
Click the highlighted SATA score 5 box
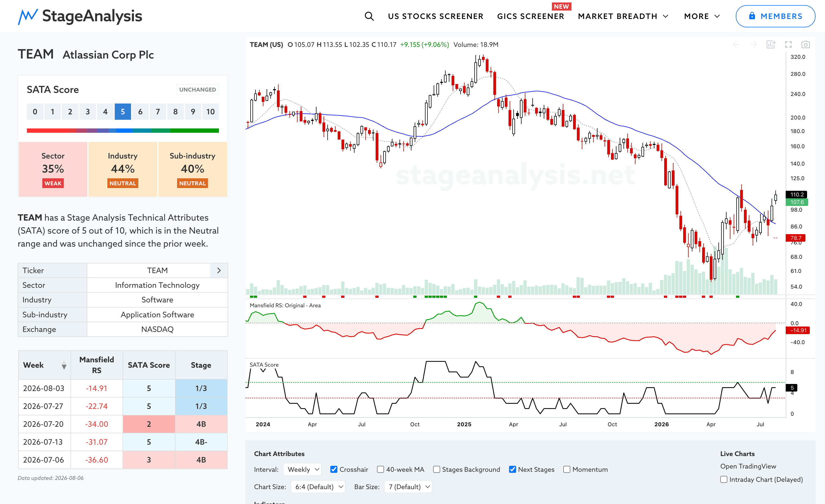point(123,111)
